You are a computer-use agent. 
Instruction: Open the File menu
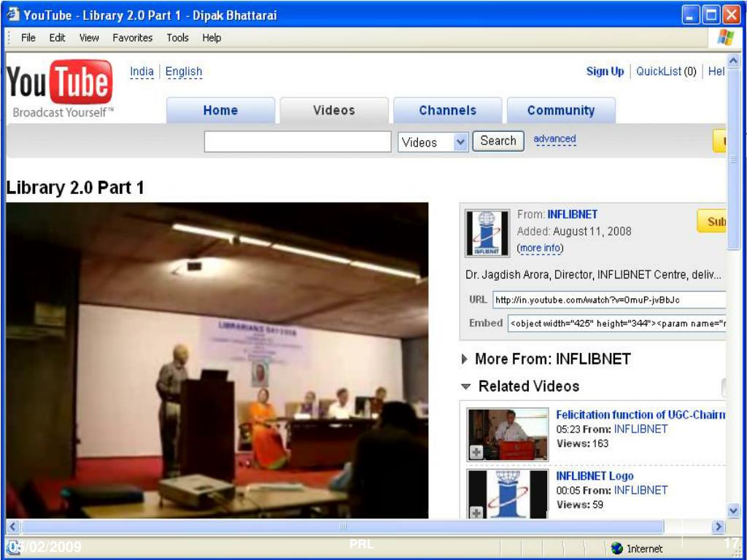(x=28, y=38)
